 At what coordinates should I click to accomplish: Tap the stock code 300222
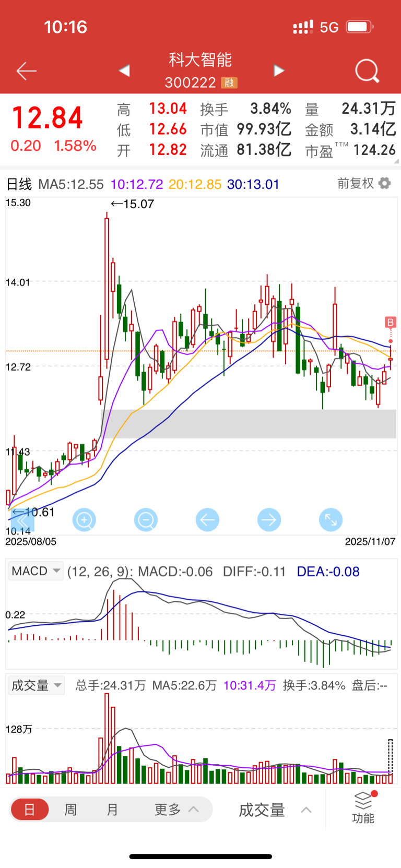190,83
